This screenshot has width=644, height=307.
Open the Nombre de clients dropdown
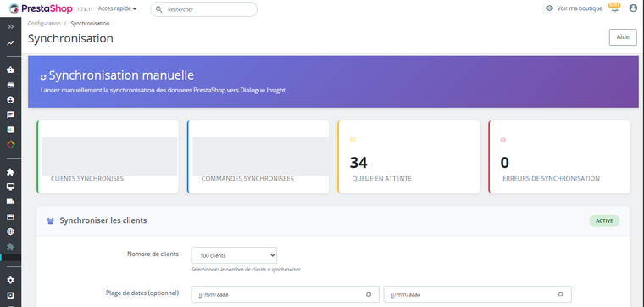click(234, 255)
